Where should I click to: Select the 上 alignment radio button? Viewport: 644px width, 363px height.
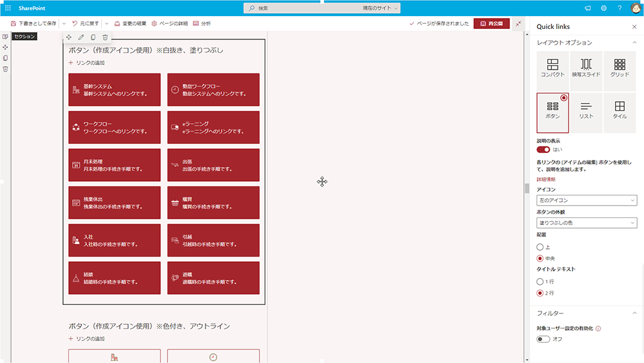pyautogui.click(x=540, y=247)
